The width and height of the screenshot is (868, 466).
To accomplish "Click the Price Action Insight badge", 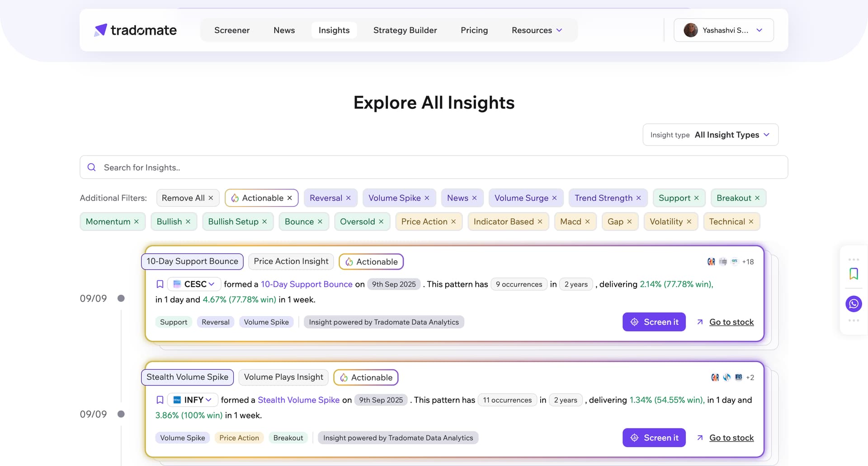I will click(x=291, y=261).
